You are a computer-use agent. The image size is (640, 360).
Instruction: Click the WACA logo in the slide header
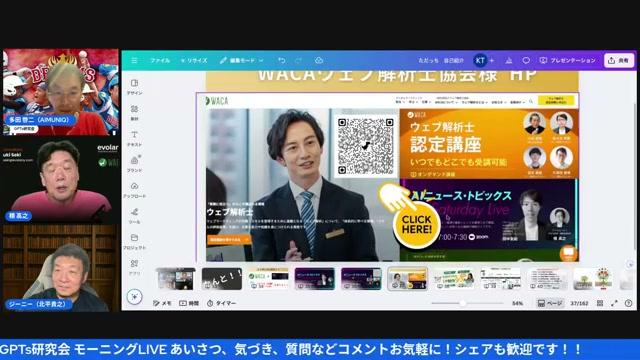217,101
